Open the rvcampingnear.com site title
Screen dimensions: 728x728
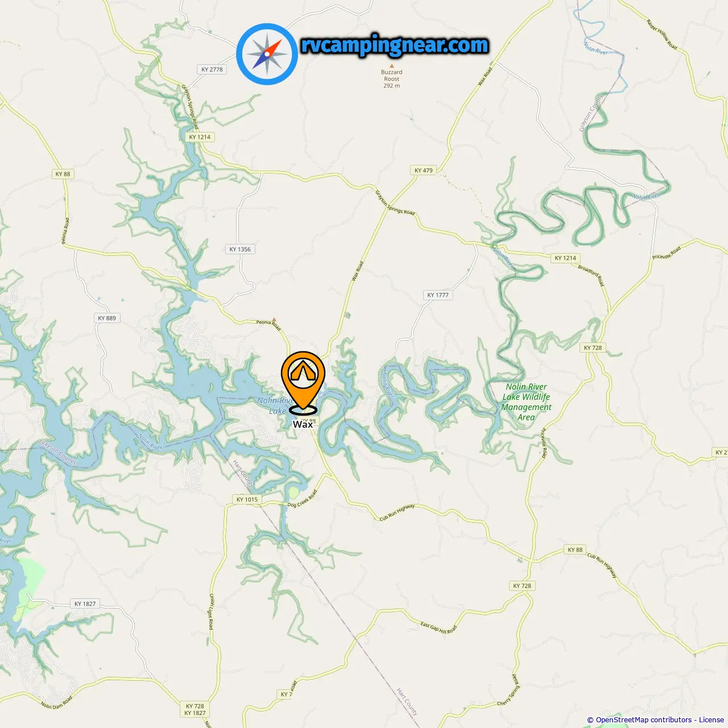click(x=395, y=45)
